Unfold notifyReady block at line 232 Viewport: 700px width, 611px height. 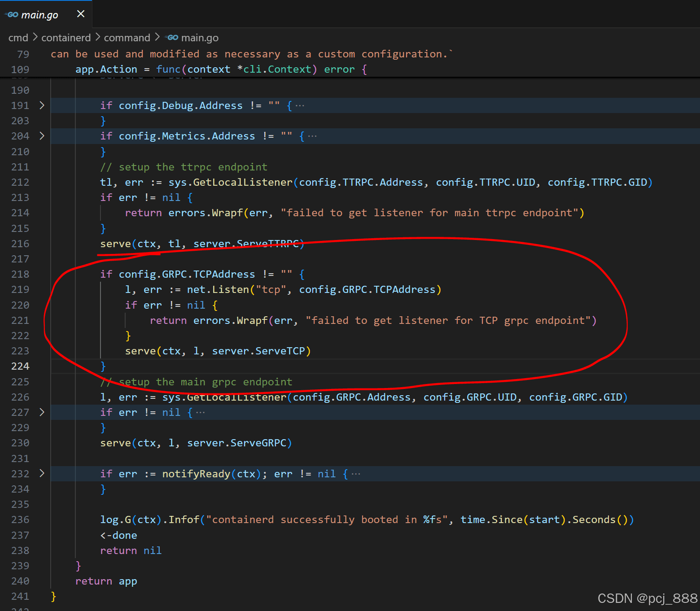pos(42,474)
